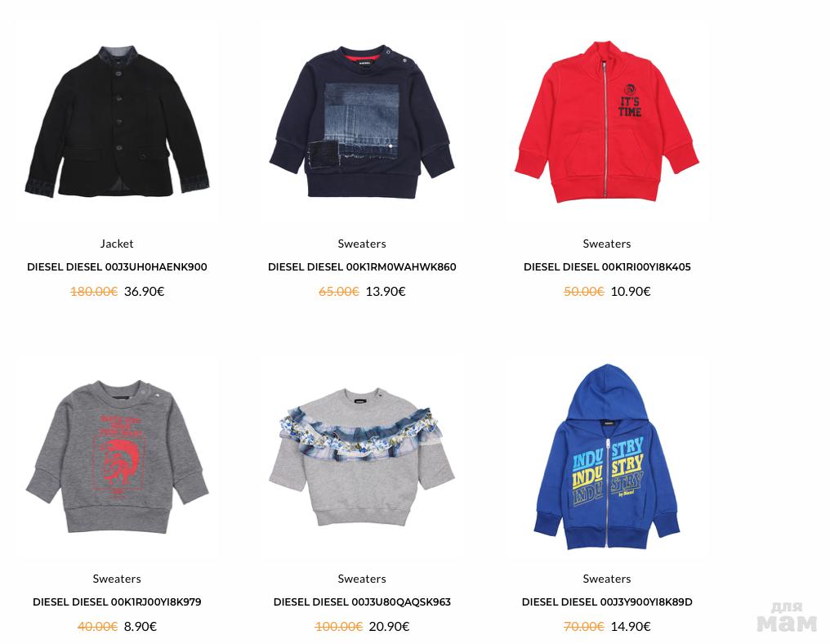Select Sweaters label under navy sweater
The height and width of the screenshot is (644, 830).
pyautogui.click(x=362, y=244)
